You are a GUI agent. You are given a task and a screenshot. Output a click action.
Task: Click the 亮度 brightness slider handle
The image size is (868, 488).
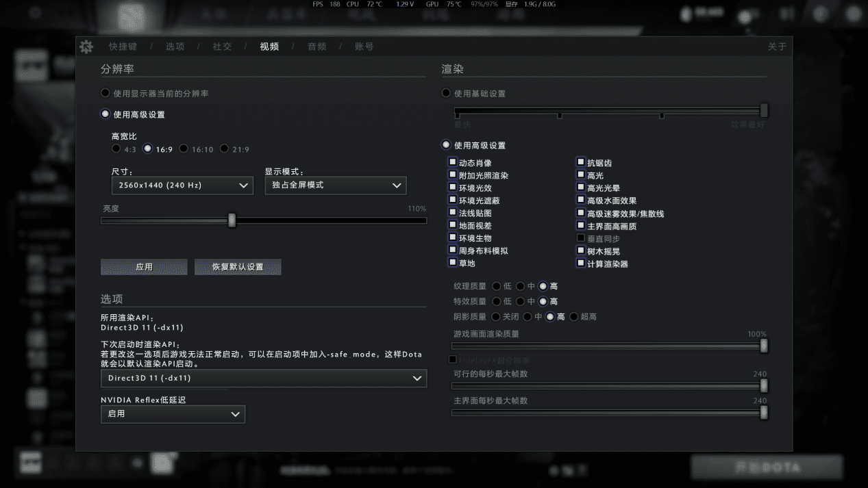pyautogui.click(x=232, y=220)
